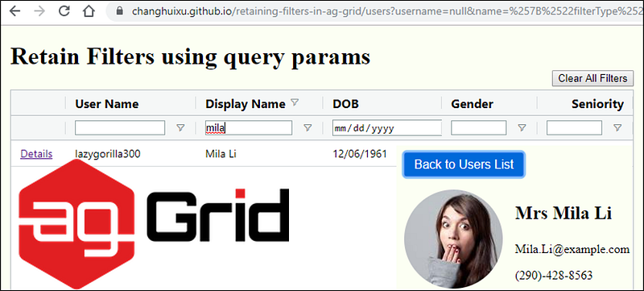
Task: Click the Mila.Li@example.com email text
Action: tap(572, 249)
